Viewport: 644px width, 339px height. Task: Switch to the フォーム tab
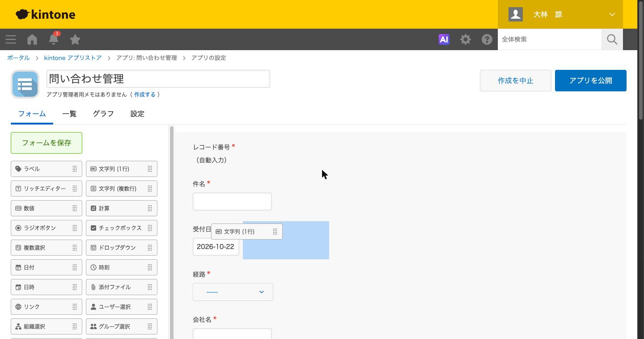click(32, 114)
